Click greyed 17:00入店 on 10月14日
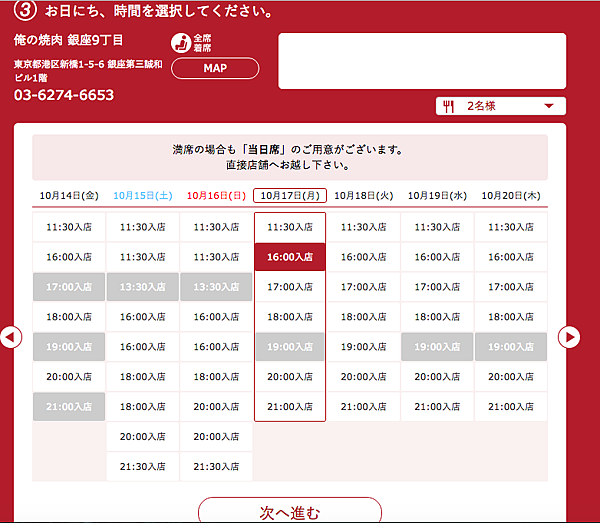 point(69,287)
